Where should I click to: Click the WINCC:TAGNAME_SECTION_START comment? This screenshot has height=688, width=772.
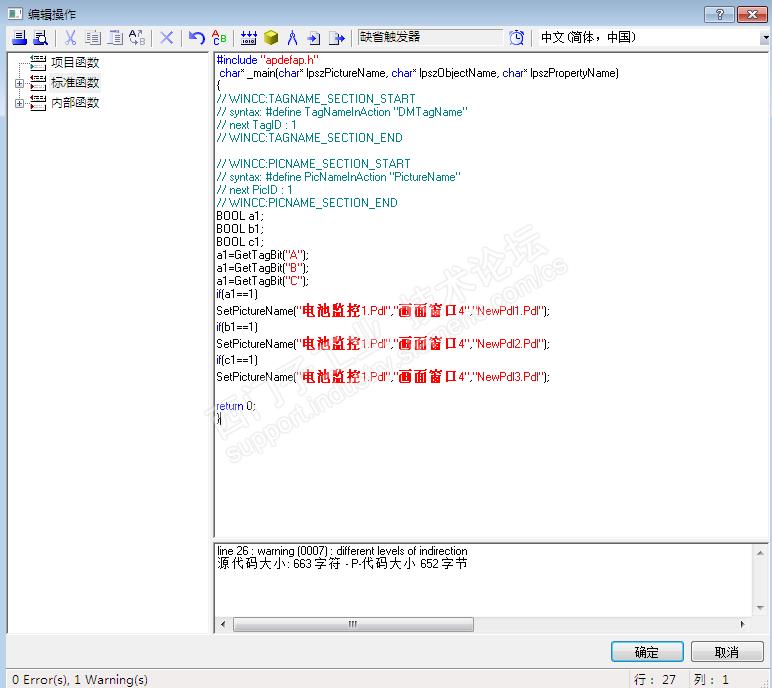click(316, 98)
